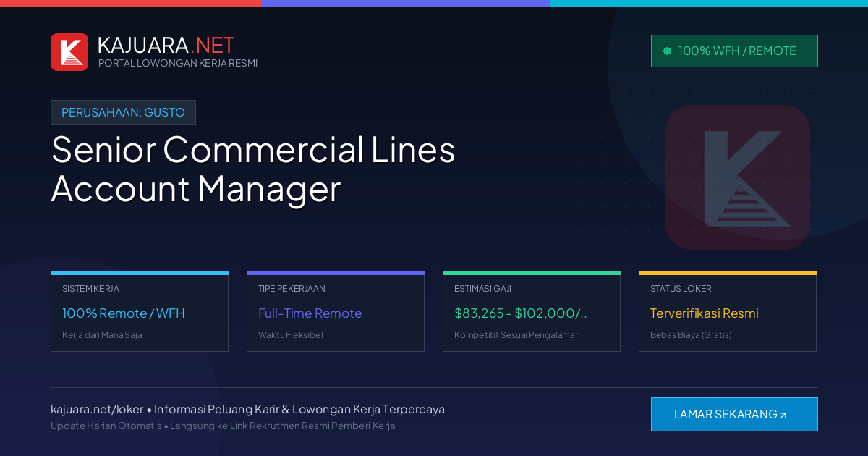Viewport: 868px width, 456px height.
Task: Click the PORTAL LOWONGAN KERJA RESMI tagline
Action: click(178, 63)
